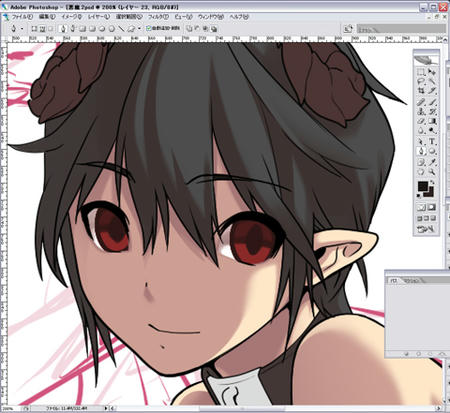This screenshot has width=450, height=413.
Task: Select the Move tool in toolbox
Action: [x=432, y=72]
